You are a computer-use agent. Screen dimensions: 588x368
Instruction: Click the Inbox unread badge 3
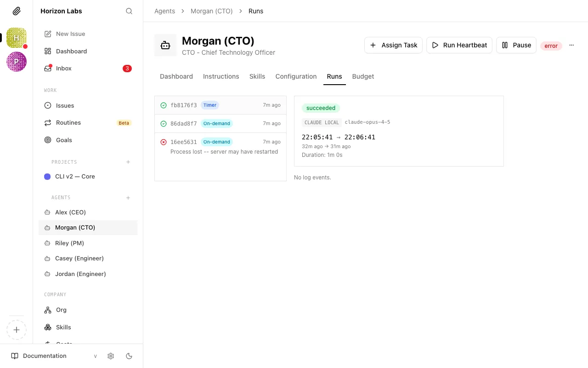pyautogui.click(x=127, y=69)
